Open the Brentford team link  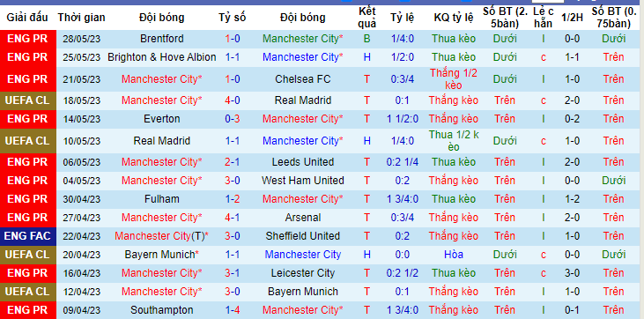point(161,39)
